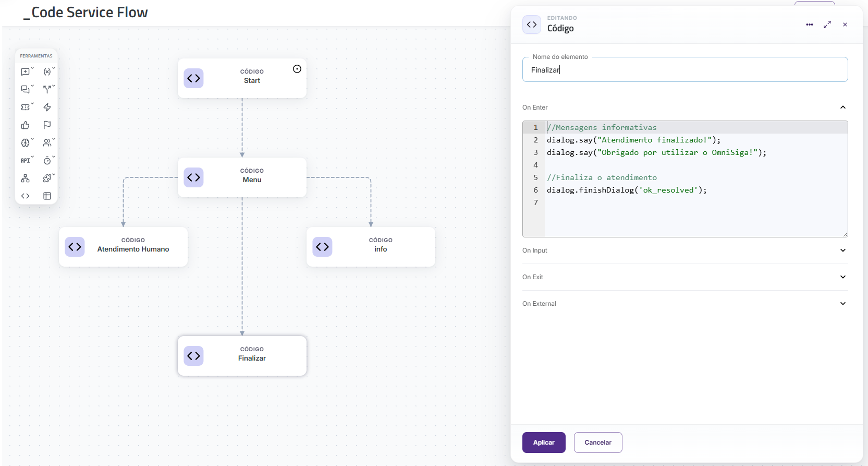This screenshot has width=868, height=466.
Task: Click the Aplicar button
Action: pyautogui.click(x=544, y=443)
